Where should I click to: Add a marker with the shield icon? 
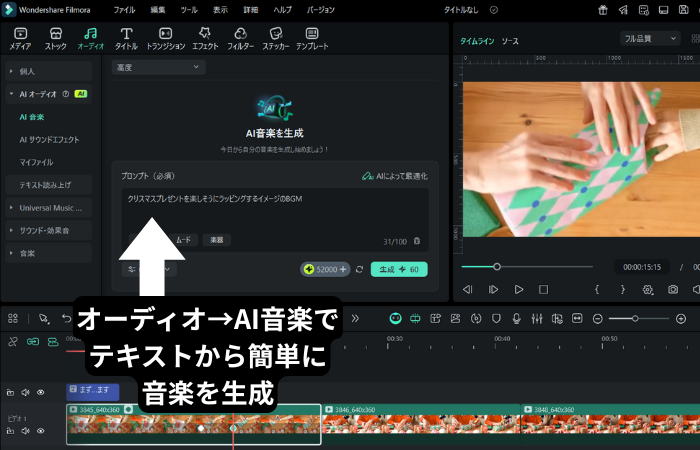(x=496, y=318)
